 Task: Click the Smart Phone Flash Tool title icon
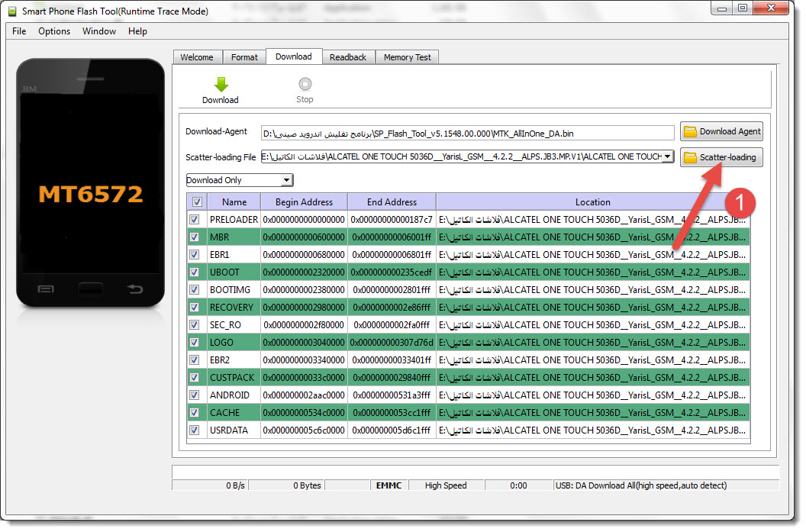(x=11, y=11)
